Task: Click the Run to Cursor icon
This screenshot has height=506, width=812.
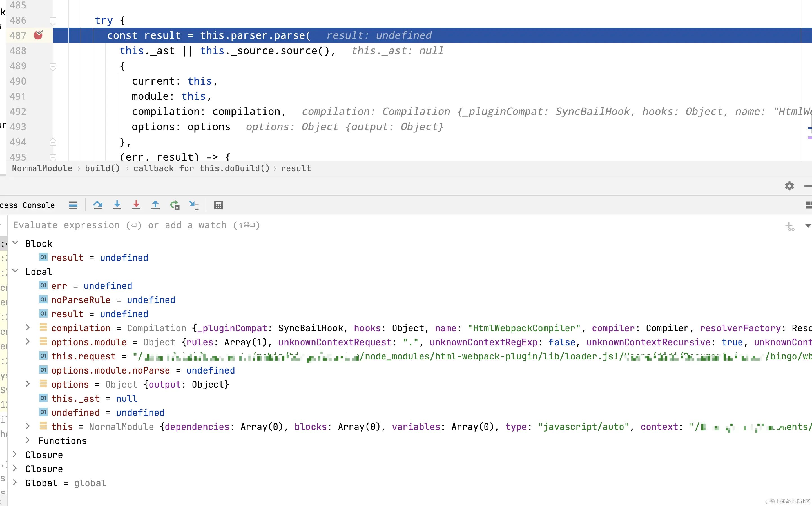Action: point(194,205)
